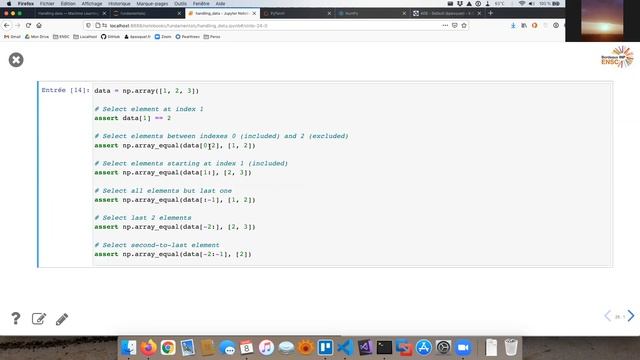Open the Perso bookmarks folder
Viewport: 640px width, 360px height.
click(x=212, y=37)
